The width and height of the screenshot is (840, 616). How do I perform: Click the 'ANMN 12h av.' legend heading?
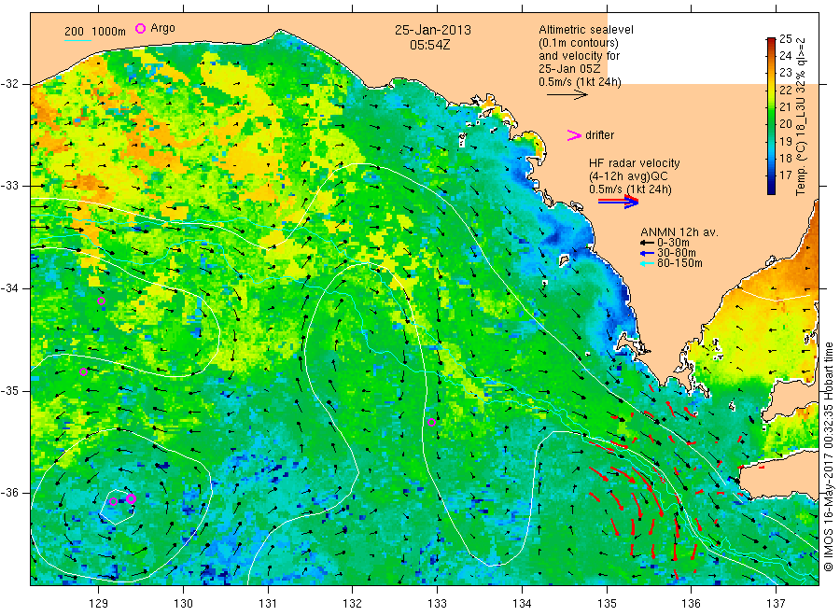coord(679,232)
